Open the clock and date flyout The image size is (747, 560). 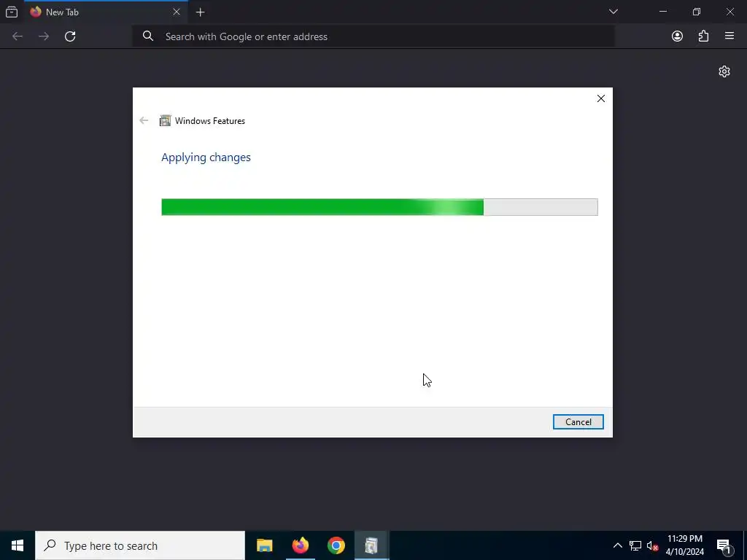point(684,545)
